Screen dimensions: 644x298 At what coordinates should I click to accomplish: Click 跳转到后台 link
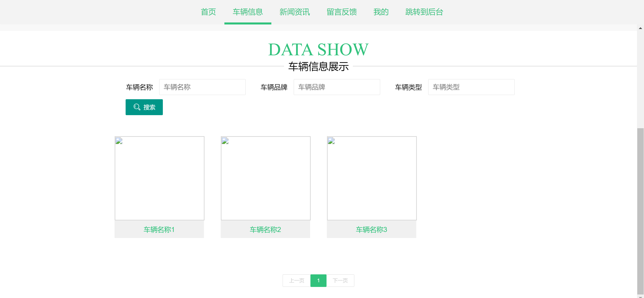pyautogui.click(x=424, y=12)
